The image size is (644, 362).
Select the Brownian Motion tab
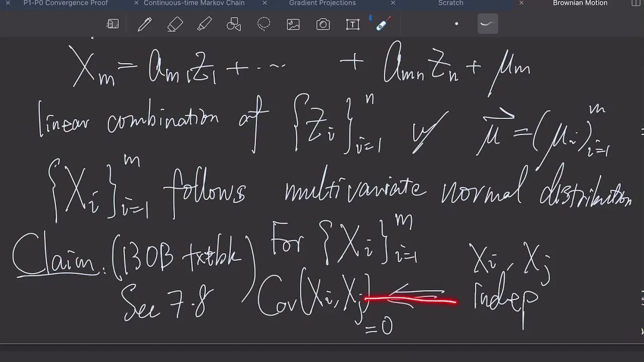(580, 3)
